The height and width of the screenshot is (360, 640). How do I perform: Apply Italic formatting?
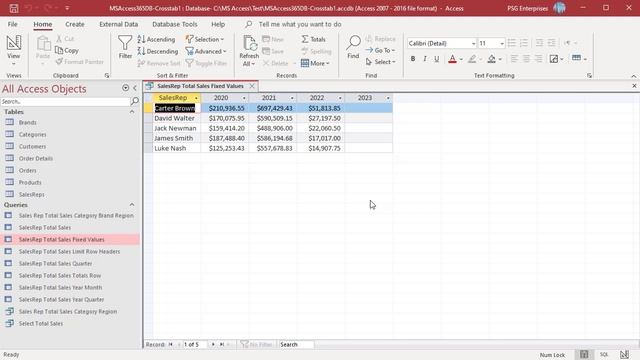pyautogui.click(x=425, y=59)
